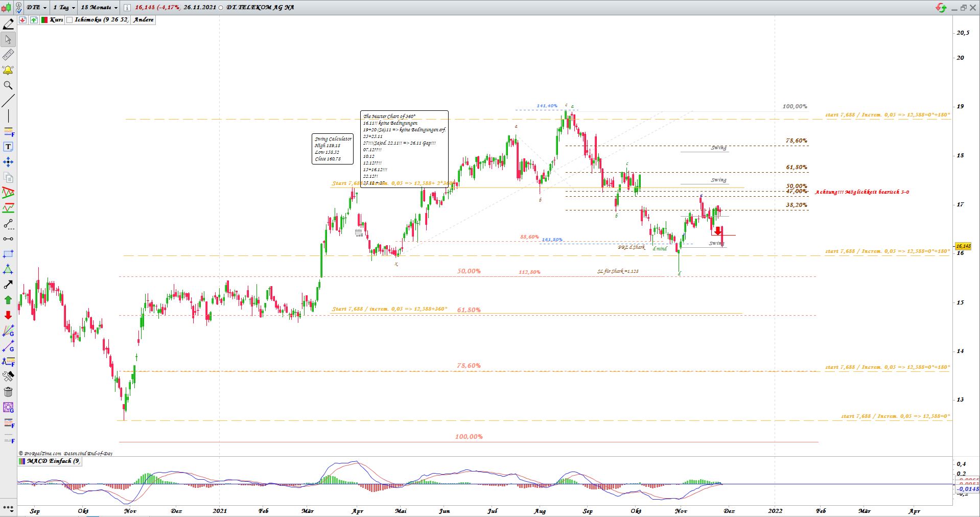Click the refresh/sync icon at top right
The image size is (980, 517).
point(941,8)
